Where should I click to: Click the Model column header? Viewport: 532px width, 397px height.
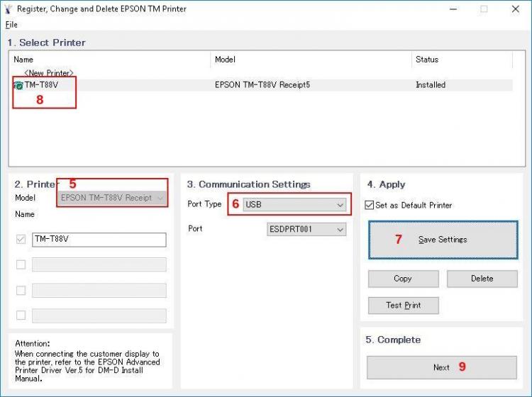click(x=225, y=60)
